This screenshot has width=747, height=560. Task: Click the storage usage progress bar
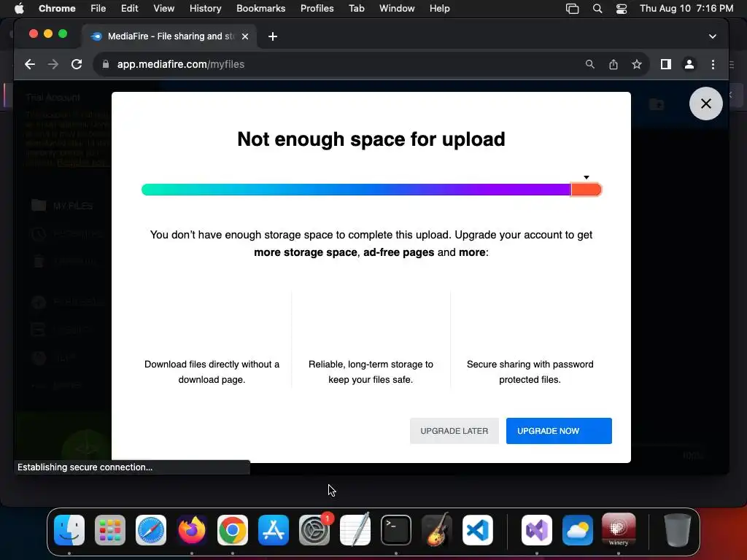point(371,190)
